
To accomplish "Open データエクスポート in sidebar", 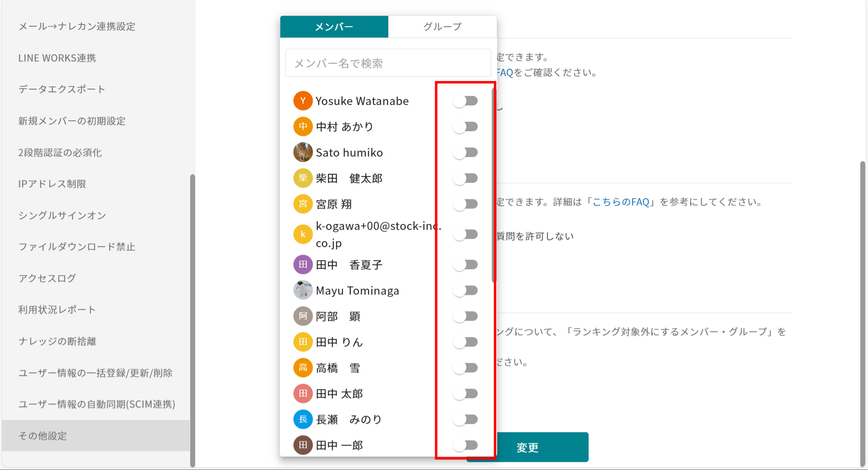I will (62, 89).
